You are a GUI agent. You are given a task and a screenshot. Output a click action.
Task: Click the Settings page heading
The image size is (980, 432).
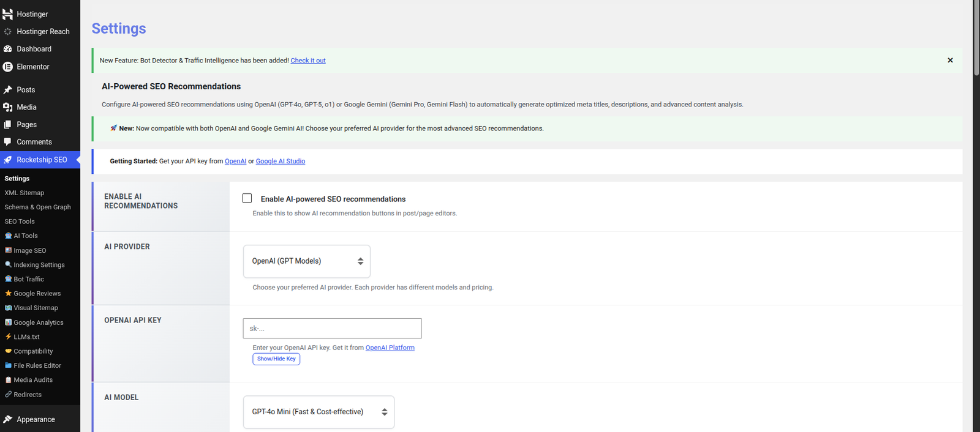(x=119, y=29)
